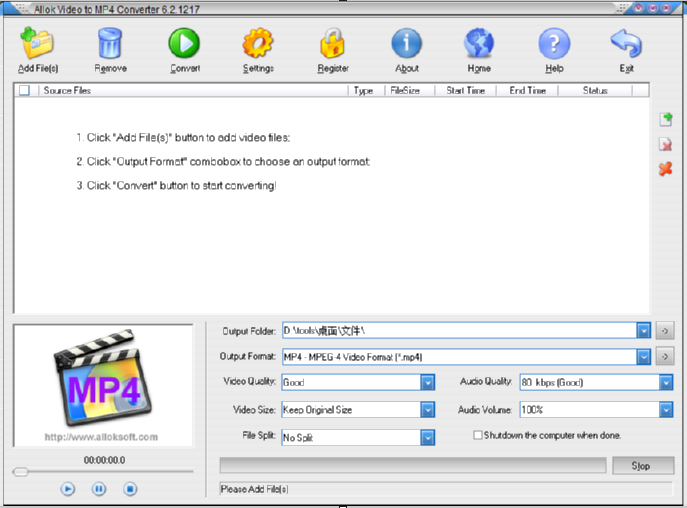Toggle the select-all checkbox in Source Files header
Viewport: 687px width, 508px height.
point(24,90)
